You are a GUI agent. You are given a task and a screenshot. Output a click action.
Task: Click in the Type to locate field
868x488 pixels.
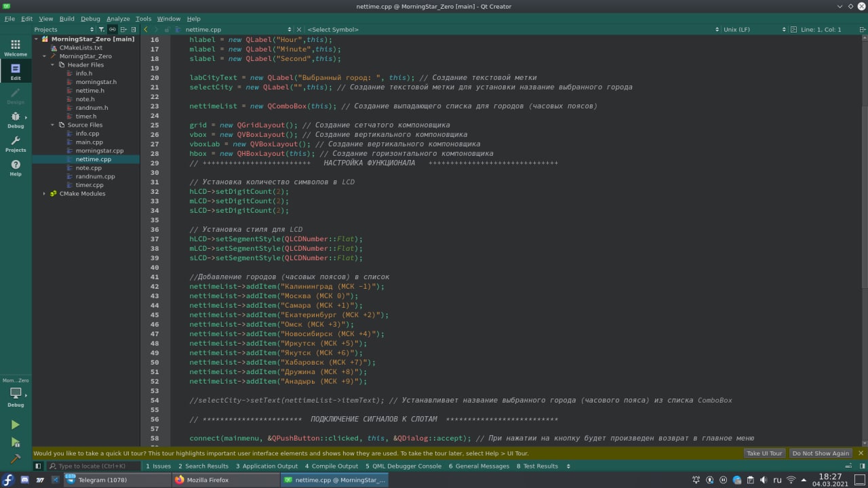(x=95, y=466)
